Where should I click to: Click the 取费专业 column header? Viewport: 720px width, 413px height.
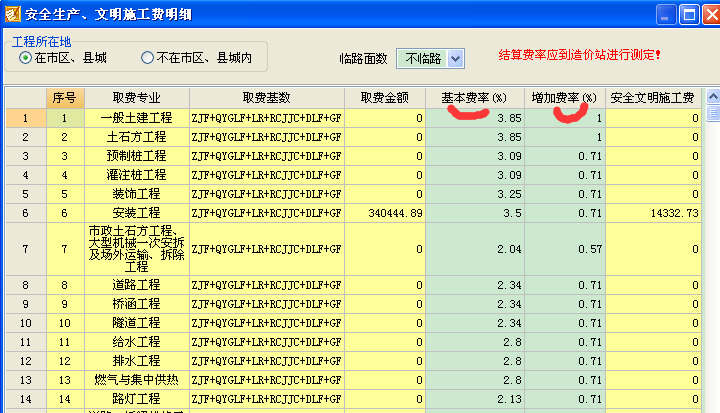click(x=139, y=98)
